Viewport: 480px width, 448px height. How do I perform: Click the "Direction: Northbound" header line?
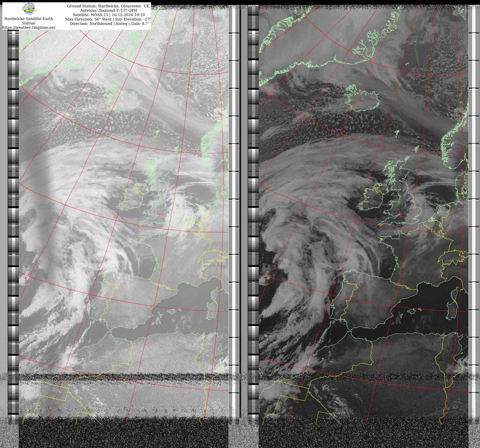109,24
